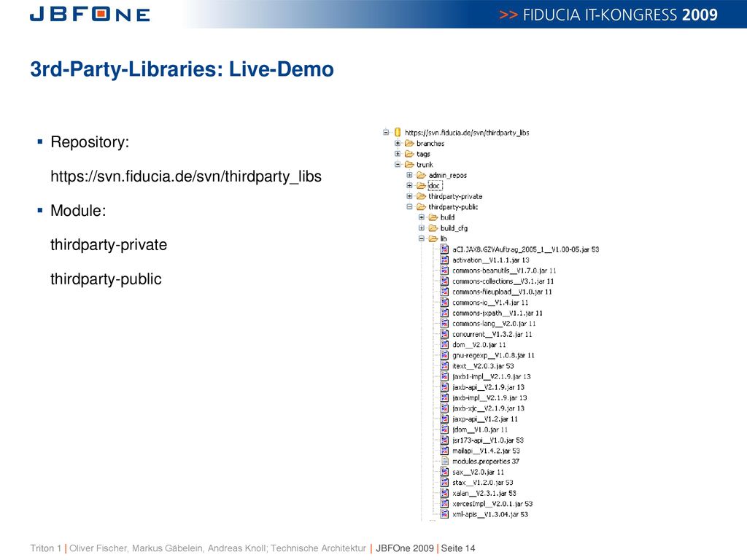
Task: Click the Seite 14 footer text
Action: (458, 548)
